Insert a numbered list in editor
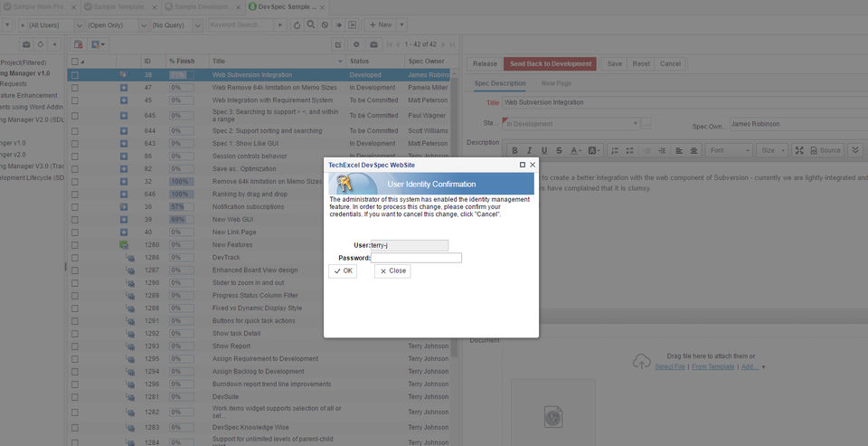868x446 pixels. coord(615,151)
